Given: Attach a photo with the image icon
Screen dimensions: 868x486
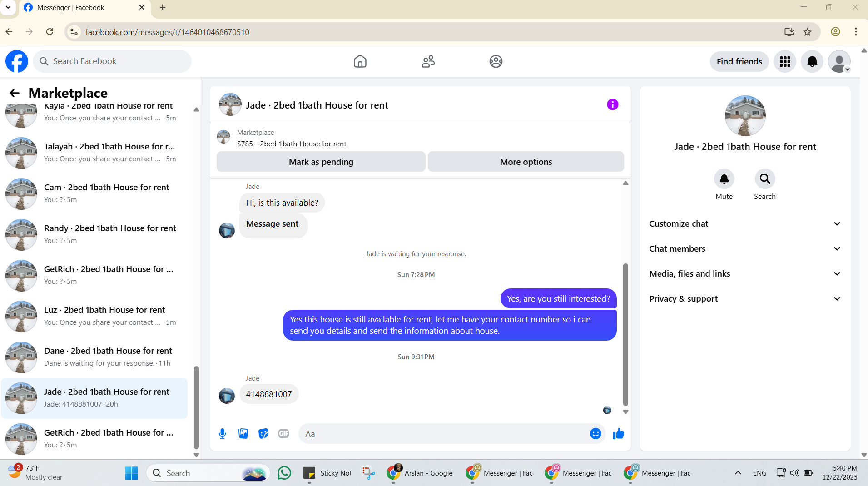Looking at the screenshot, I should [243, 434].
